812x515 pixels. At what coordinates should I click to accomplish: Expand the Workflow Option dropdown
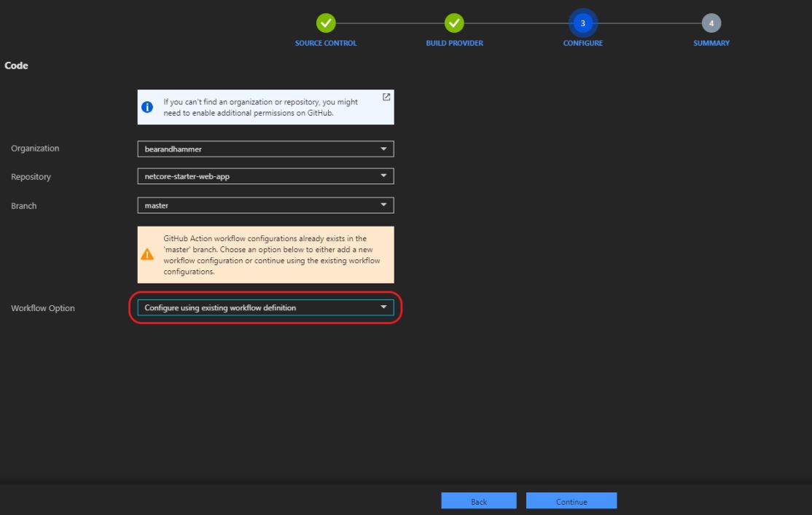[265, 308]
